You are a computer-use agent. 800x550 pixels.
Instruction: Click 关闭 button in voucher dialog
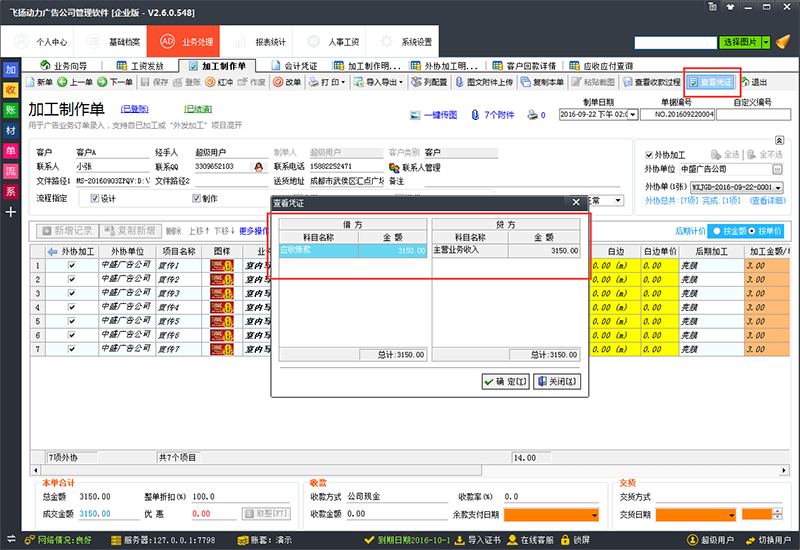(x=557, y=381)
